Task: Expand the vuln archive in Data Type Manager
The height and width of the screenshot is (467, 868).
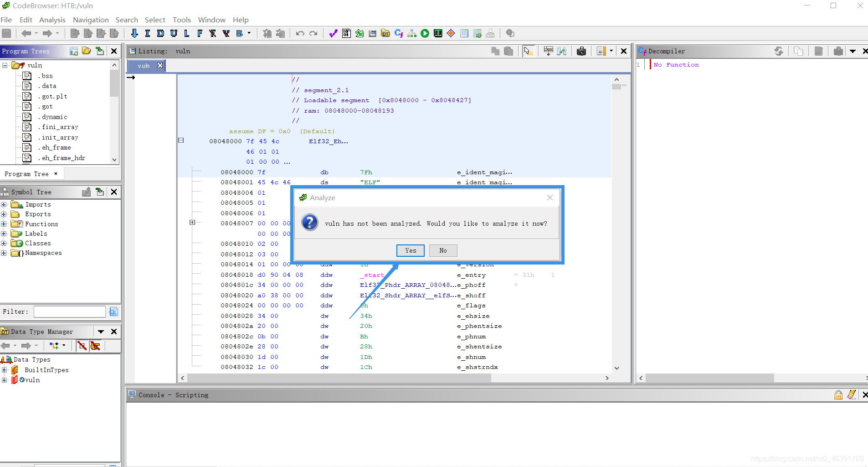Action: coord(5,380)
